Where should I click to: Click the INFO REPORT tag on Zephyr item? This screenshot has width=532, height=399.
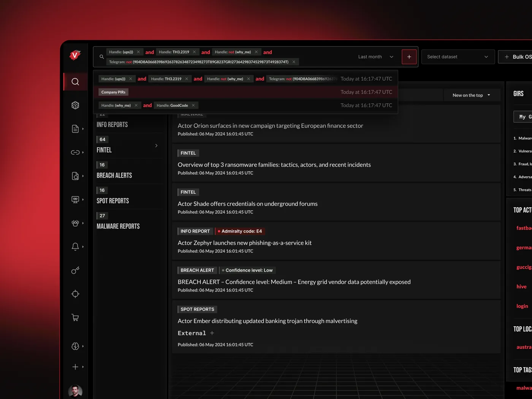pyautogui.click(x=195, y=231)
